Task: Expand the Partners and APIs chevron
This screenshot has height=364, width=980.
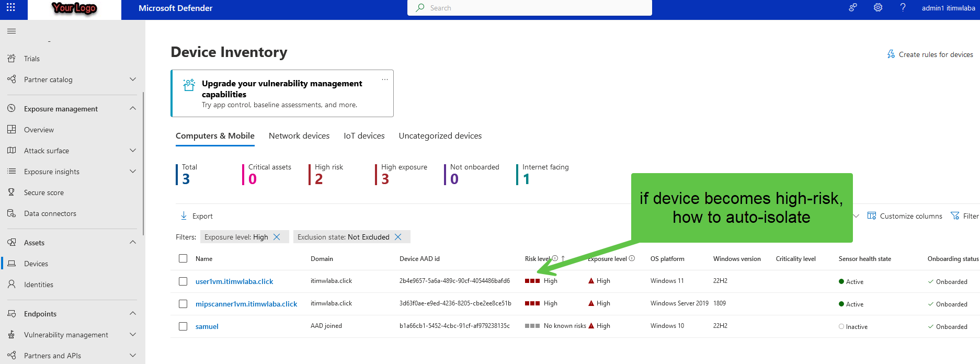Action: (x=133, y=356)
